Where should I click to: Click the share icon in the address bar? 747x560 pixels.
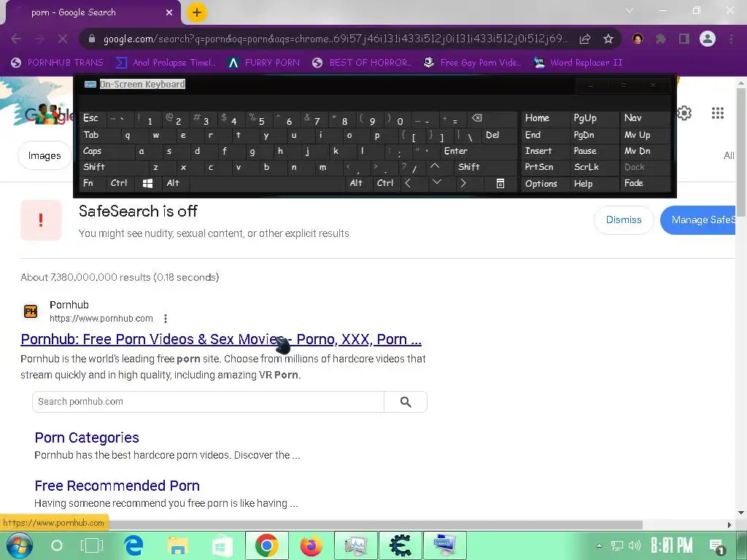(x=585, y=39)
